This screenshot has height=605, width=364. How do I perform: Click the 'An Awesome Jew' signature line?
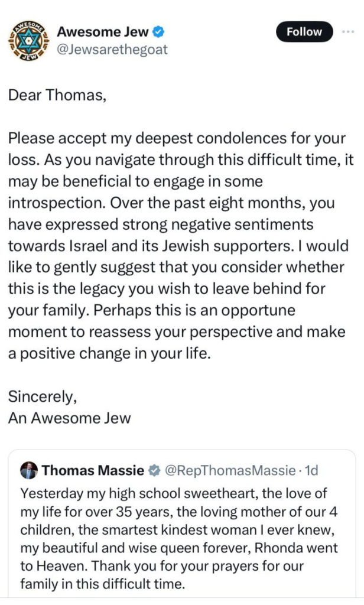(x=69, y=418)
